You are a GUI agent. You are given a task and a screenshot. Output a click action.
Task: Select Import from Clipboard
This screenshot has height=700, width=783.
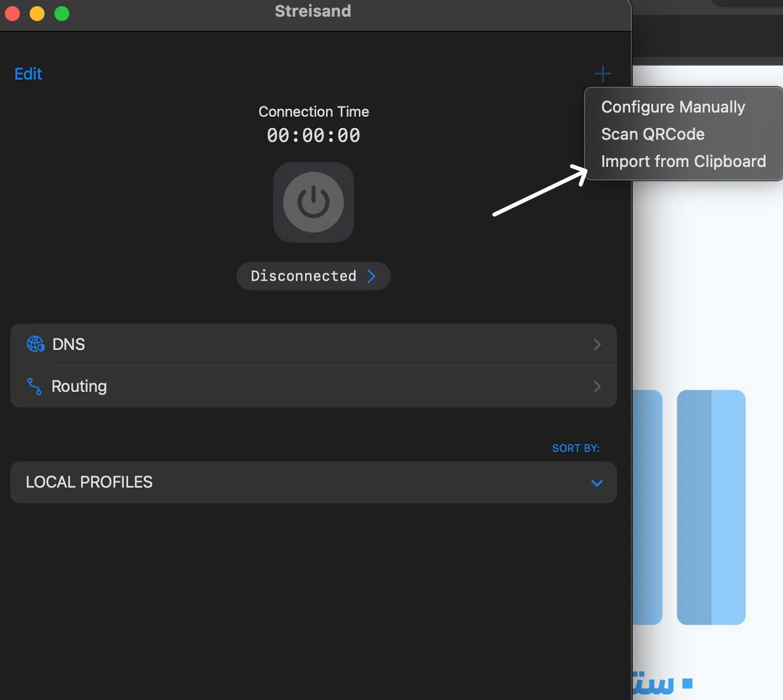683,161
